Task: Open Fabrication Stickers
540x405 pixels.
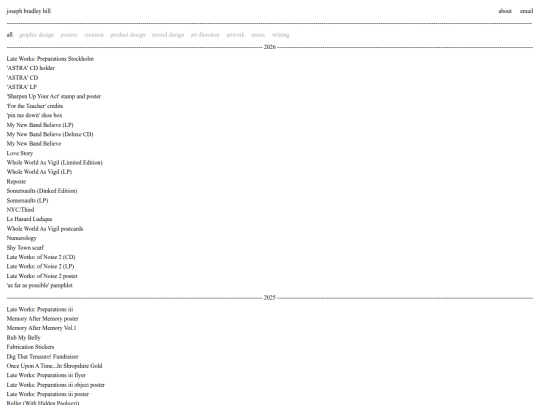Action: click(x=30, y=347)
